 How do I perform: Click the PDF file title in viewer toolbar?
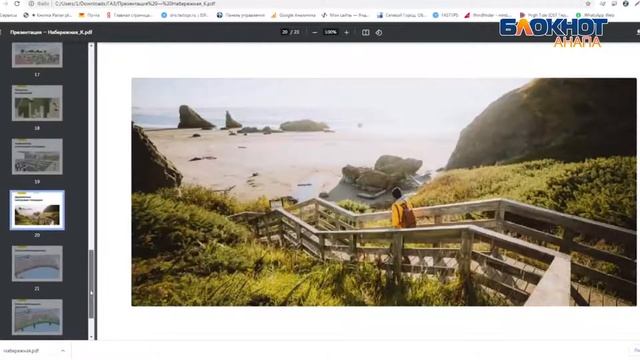pos(51,32)
